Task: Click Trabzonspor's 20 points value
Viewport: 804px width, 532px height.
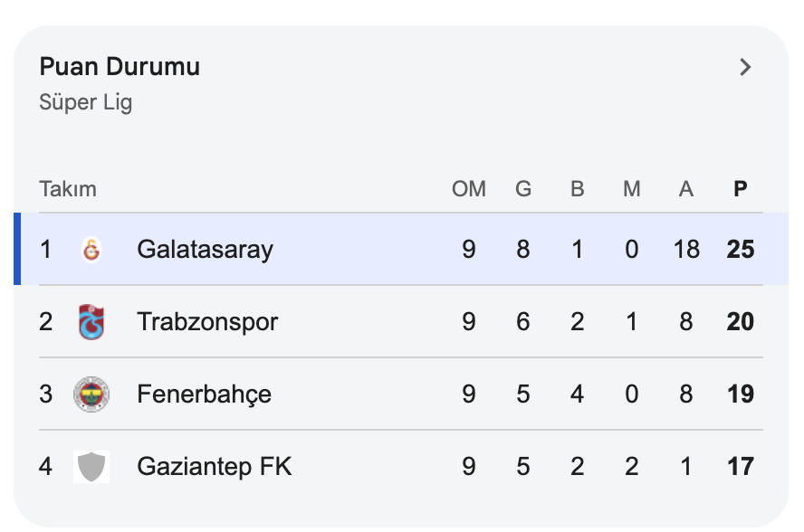Action: click(x=741, y=322)
